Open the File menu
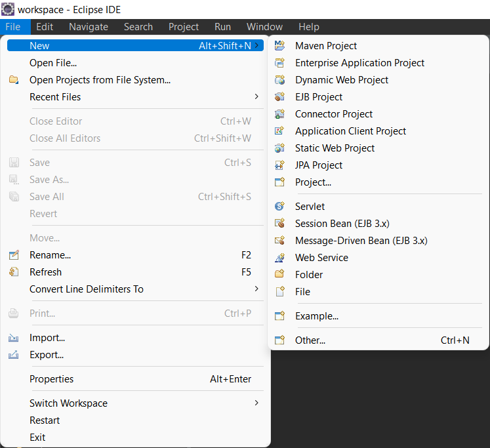Viewport: 490px width, 448px height. 13,27
